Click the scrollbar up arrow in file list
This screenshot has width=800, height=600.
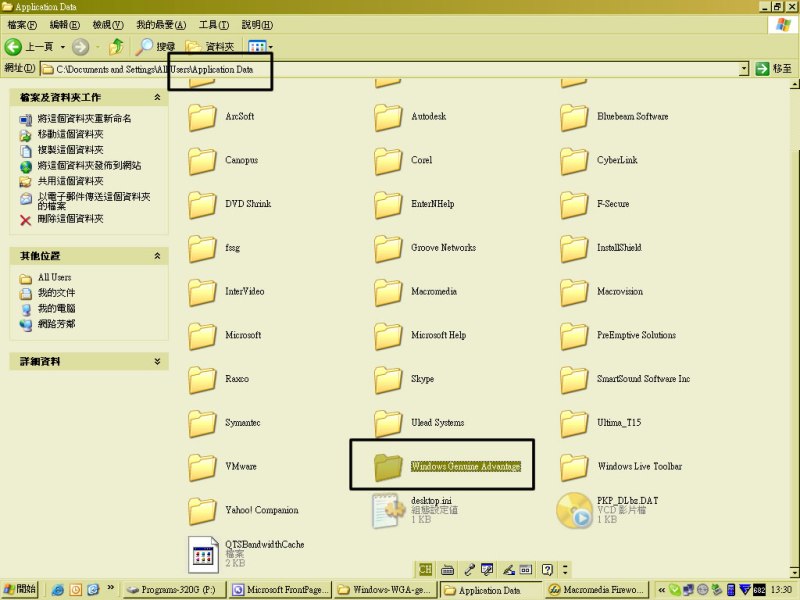[795, 84]
